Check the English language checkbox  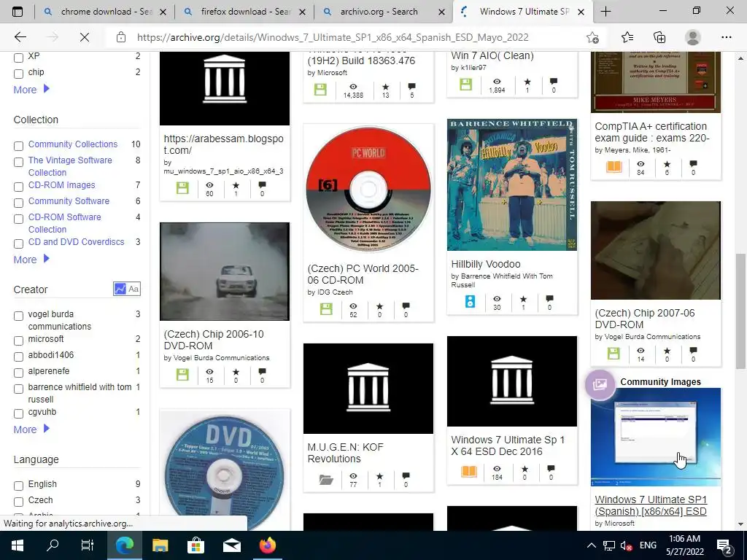(x=18, y=486)
